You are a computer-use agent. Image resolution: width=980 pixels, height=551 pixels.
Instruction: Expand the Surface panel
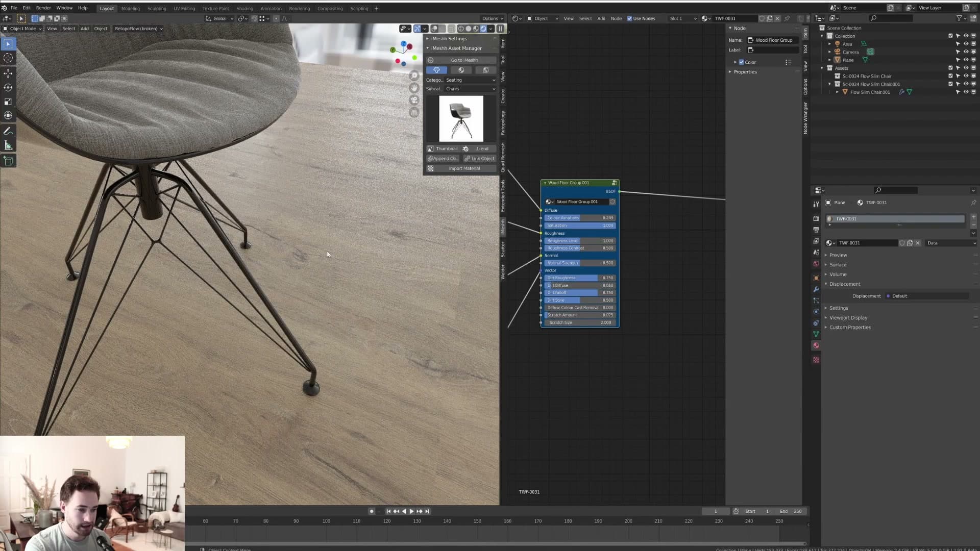(x=838, y=265)
